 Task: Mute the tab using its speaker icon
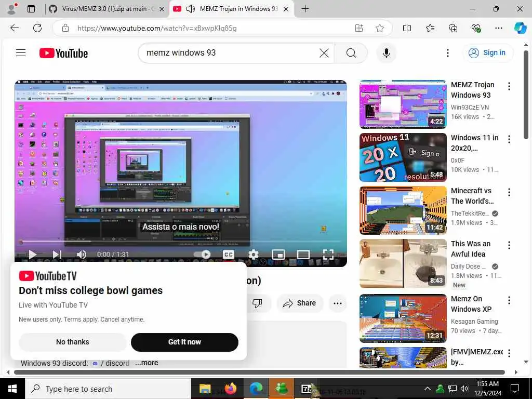pos(191,9)
